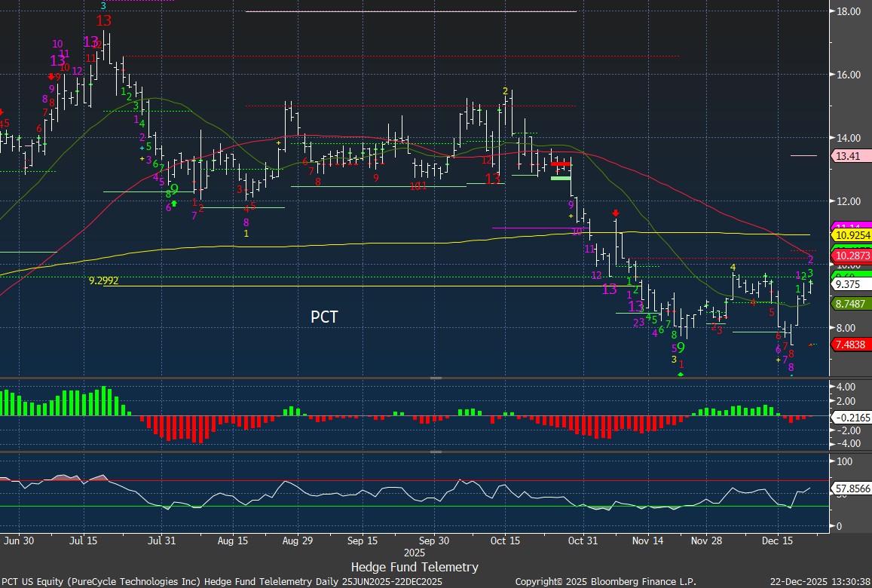872x588 pixels.
Task: Select the red horizontal bar marker before Oct 31
Action: coord(560,164)
